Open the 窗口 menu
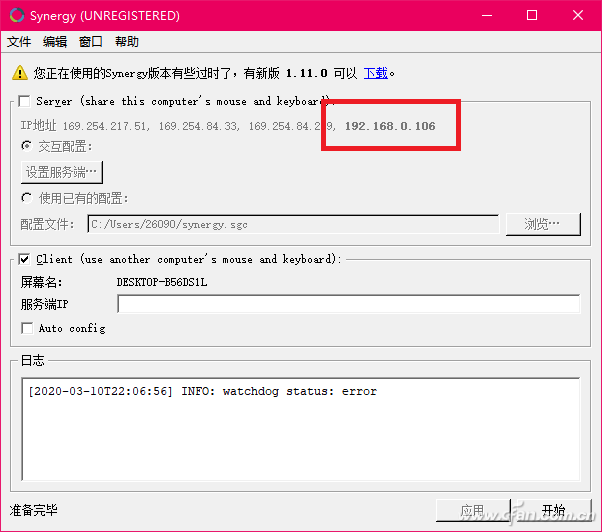 91,41
